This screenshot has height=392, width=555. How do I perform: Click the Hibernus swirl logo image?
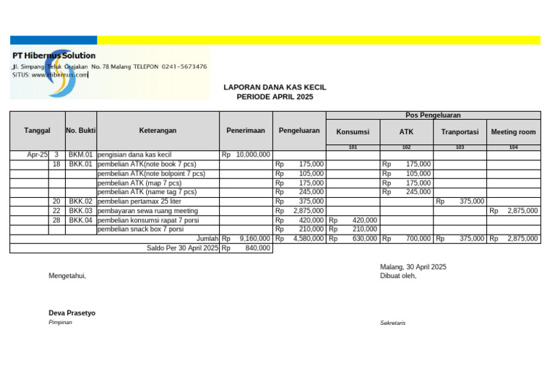(61, 73)
